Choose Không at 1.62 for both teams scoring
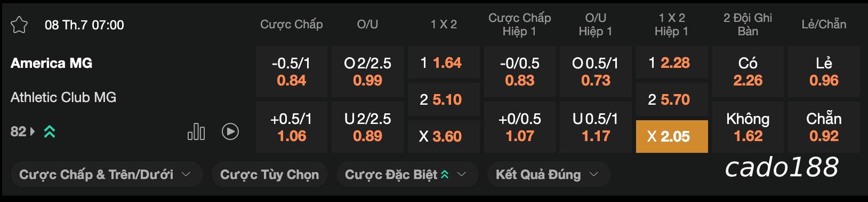The height and width of the screenshot is (202, 868). pos(748,127)
